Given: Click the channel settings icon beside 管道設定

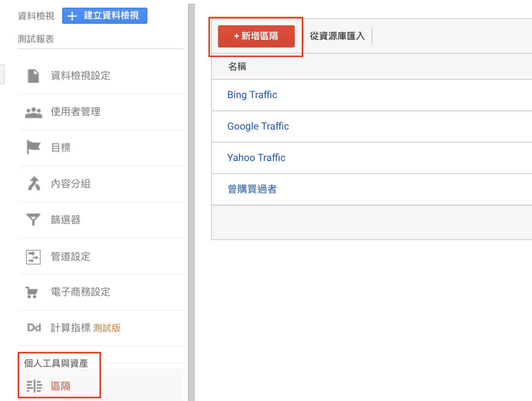Looking at the screenshot, I should tap(33, 256).
